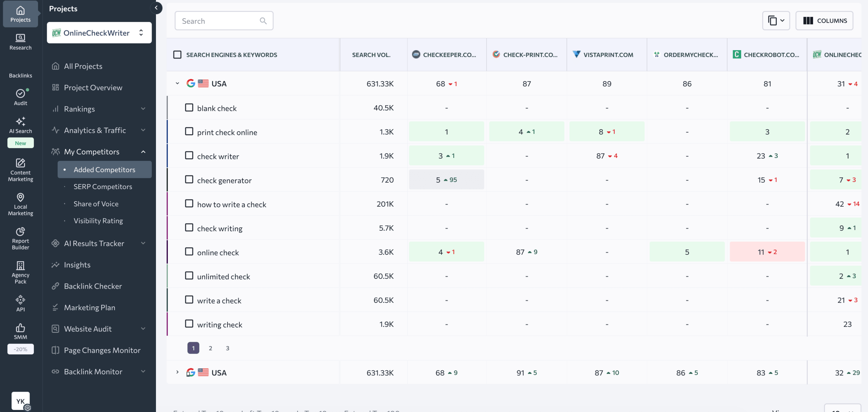The width and height of the screenshot is (868, 412).
Task: Expand the bottom USA mobile row
Action: point(177,372)
